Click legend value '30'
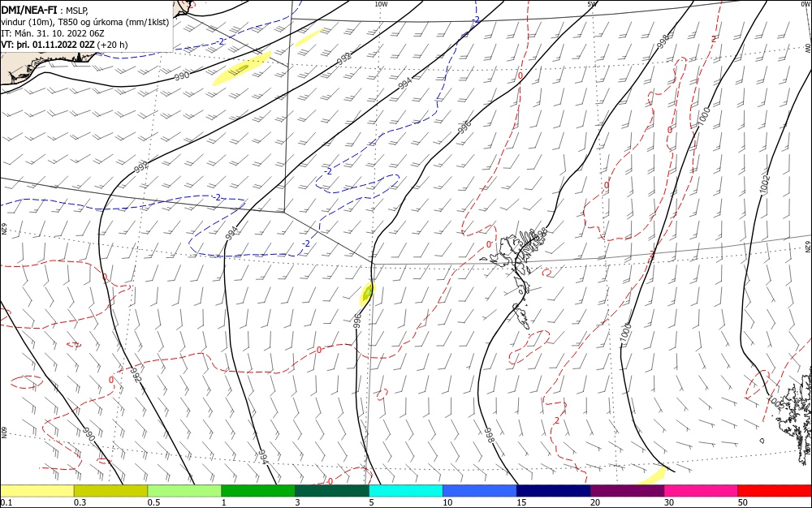Viewport: 812px width, 508px height. click(x=669, y=502)
